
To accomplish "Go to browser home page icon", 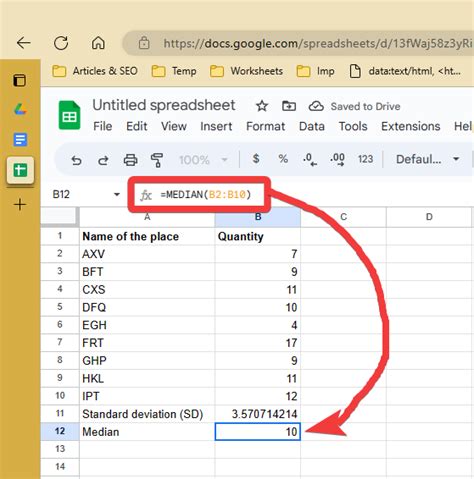I will coord(98,43).
